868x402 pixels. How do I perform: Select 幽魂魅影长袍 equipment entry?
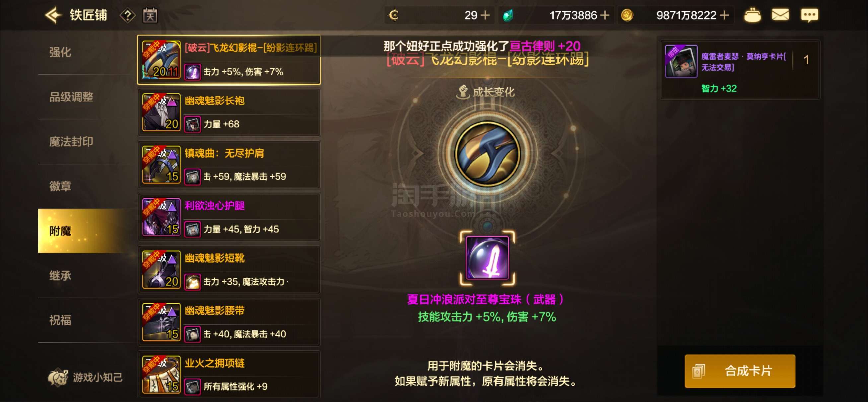pyautogui.click(x=229, y=112)
